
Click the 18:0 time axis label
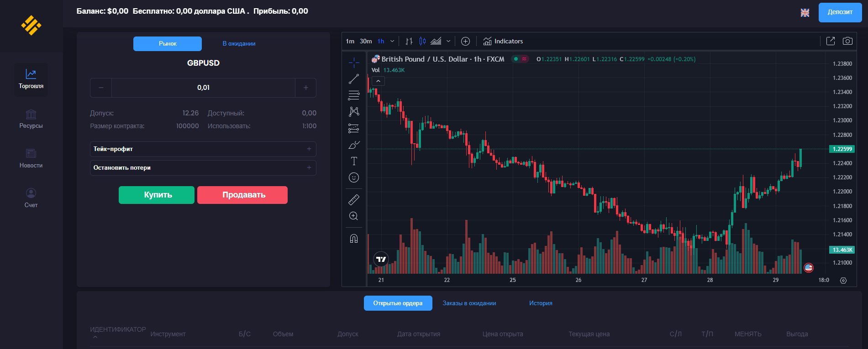[x=824, y=280]
